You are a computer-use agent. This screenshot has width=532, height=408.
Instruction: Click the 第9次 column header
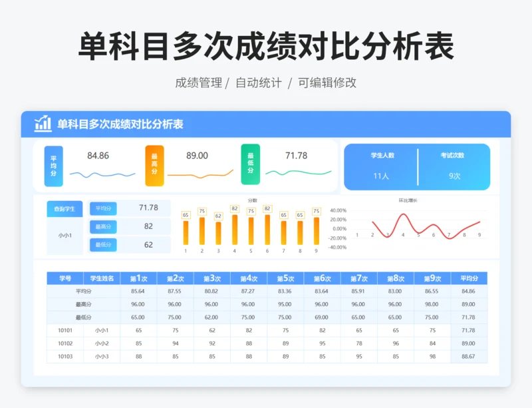click(x=432, y=278)
